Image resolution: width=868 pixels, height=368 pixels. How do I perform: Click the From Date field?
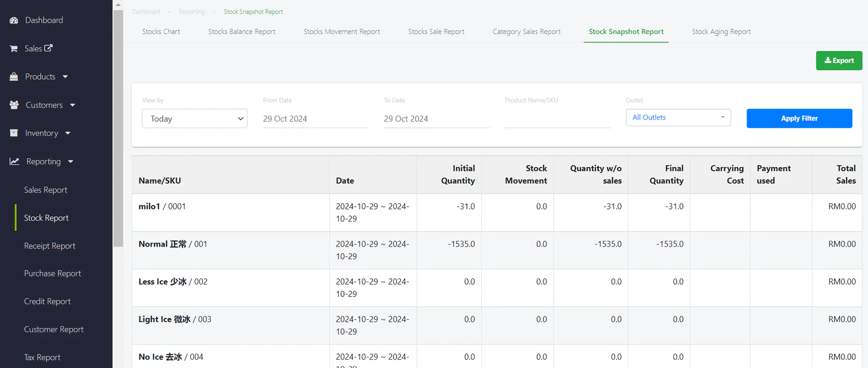(315, 119)
